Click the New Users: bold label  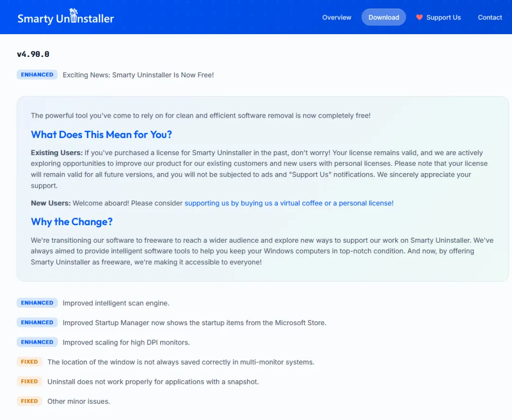tap(51, 203)
